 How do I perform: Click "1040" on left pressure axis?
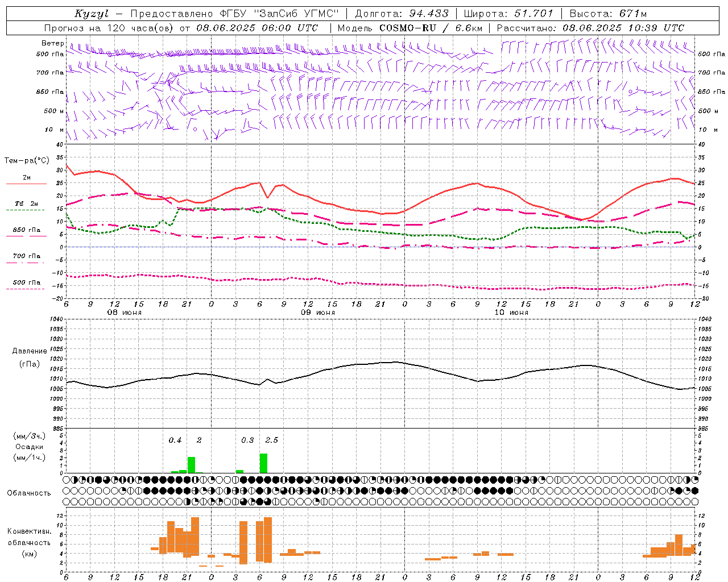tap(57, 319)
